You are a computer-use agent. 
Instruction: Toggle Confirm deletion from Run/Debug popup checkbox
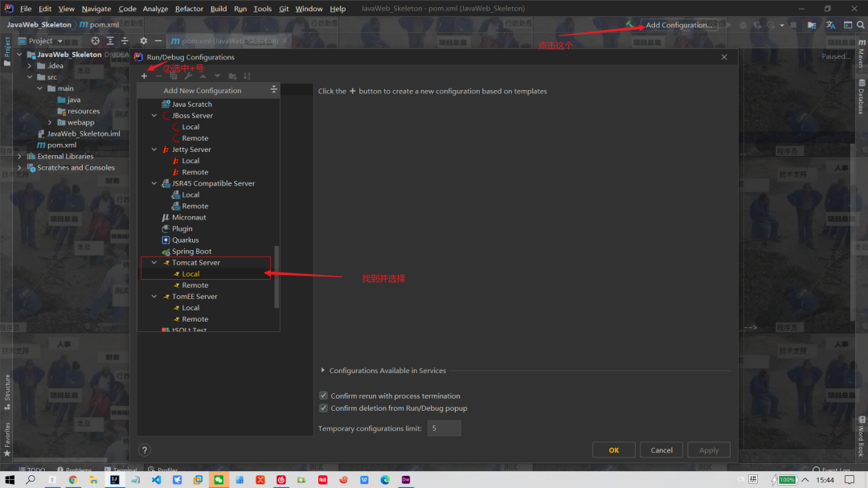tap(323, 408)
